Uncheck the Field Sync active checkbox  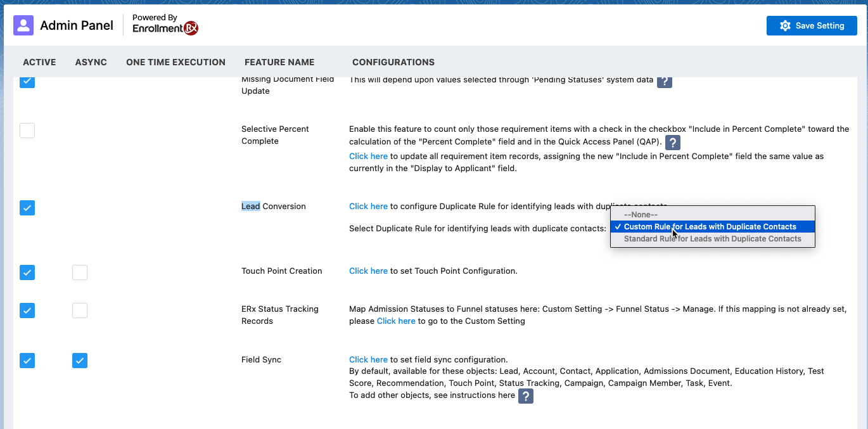[27, 361]
